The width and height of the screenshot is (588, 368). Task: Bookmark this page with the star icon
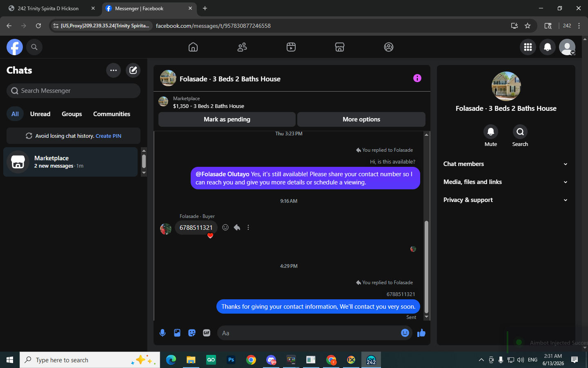tap(528, 26)
